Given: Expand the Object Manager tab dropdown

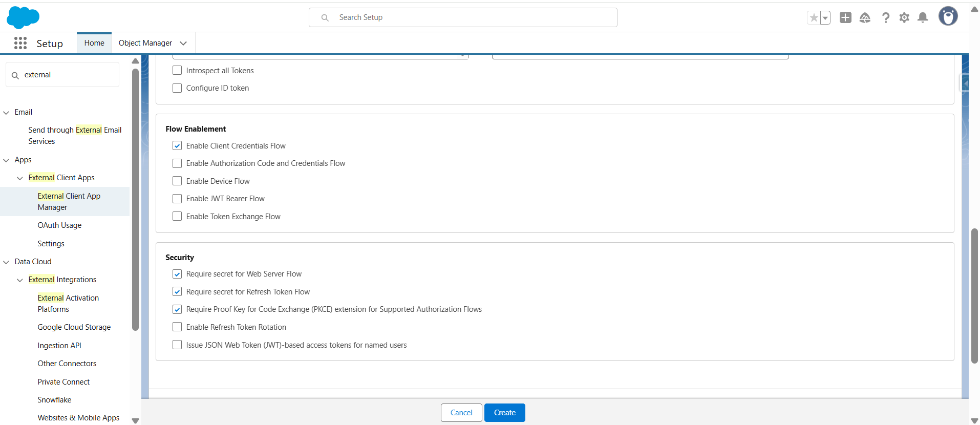Looking at the screenshot, I should click(x=183, y=44).
